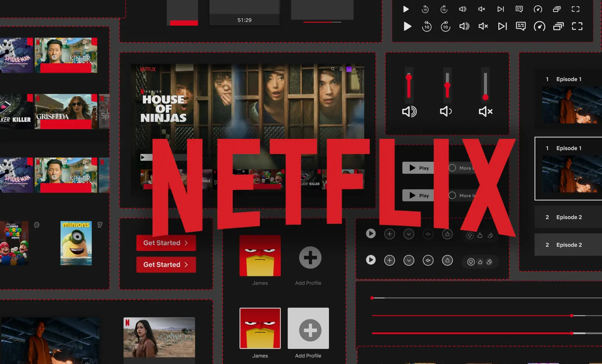602x364 pixels.
Task: Click the low-volume speaker icon under the middle slider
Action: coord(446,112)
